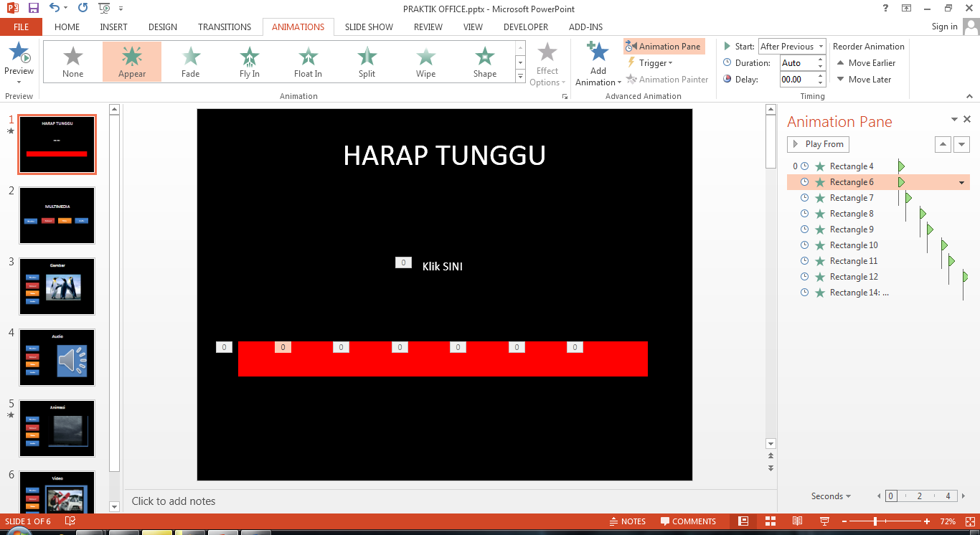Start Slide Show from status bar

824,521
